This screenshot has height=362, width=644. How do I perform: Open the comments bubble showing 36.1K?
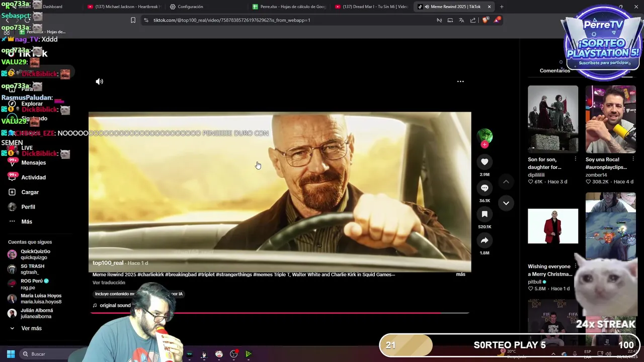click(x=485, y=188)
